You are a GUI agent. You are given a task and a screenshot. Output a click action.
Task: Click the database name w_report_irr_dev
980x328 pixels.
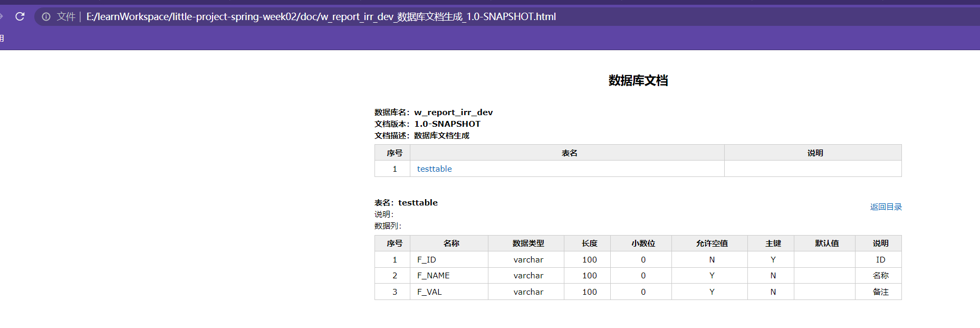coord(454,112)
